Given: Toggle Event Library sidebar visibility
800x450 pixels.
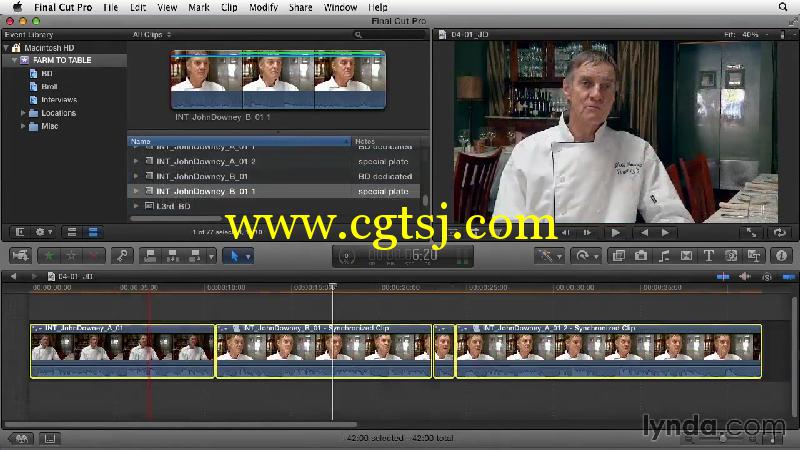Looking at the screenshot, I should (19, 232).
